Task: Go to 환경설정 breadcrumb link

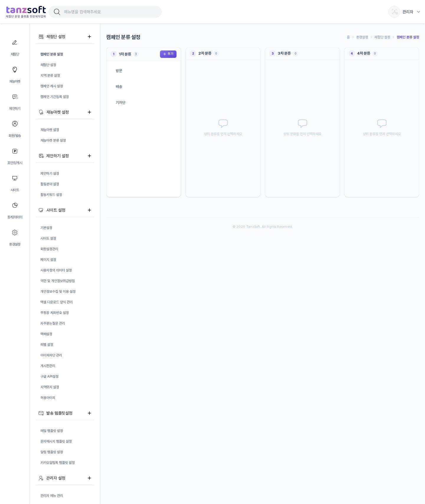Action: pos(362,37)
